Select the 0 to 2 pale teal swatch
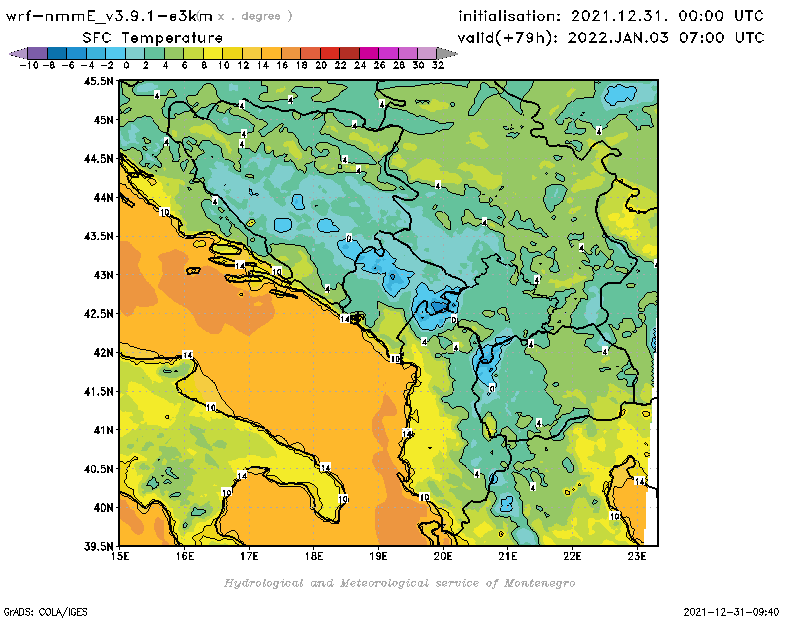 (135, 53)
